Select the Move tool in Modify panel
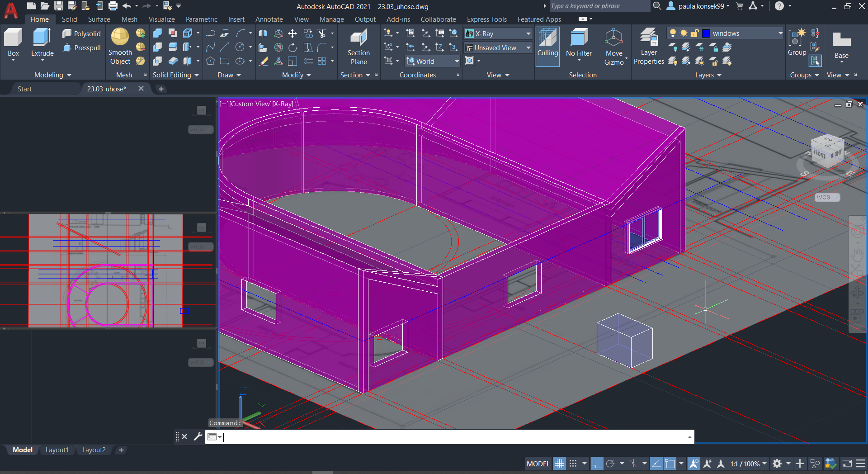 coord(292,33)
